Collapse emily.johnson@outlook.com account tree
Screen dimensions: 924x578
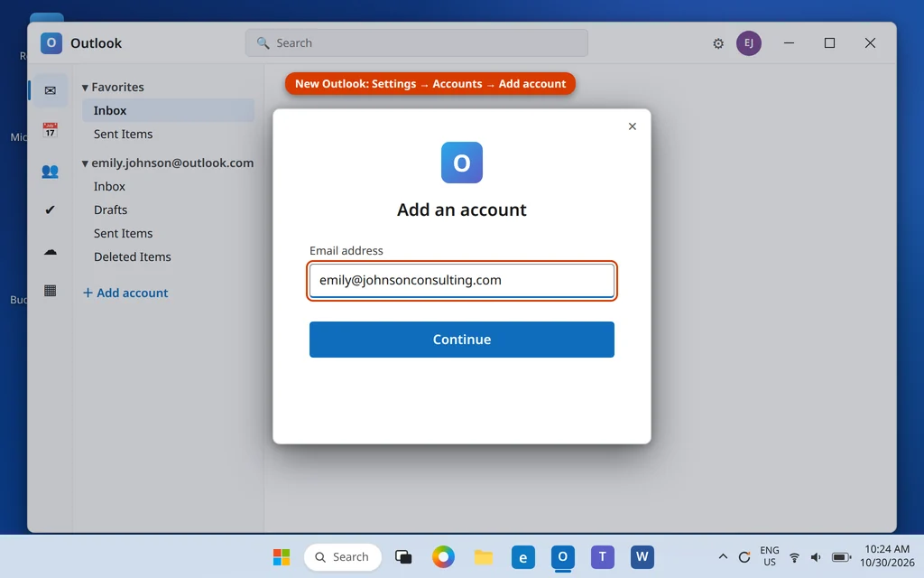click(x=85, y=163)
